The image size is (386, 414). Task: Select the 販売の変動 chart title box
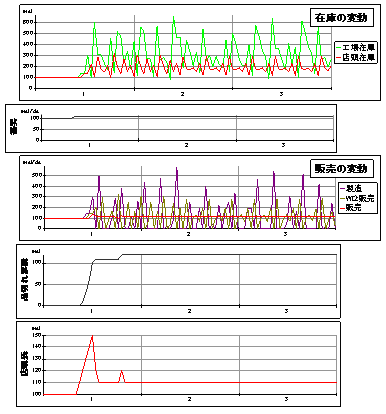click(342, 169)
